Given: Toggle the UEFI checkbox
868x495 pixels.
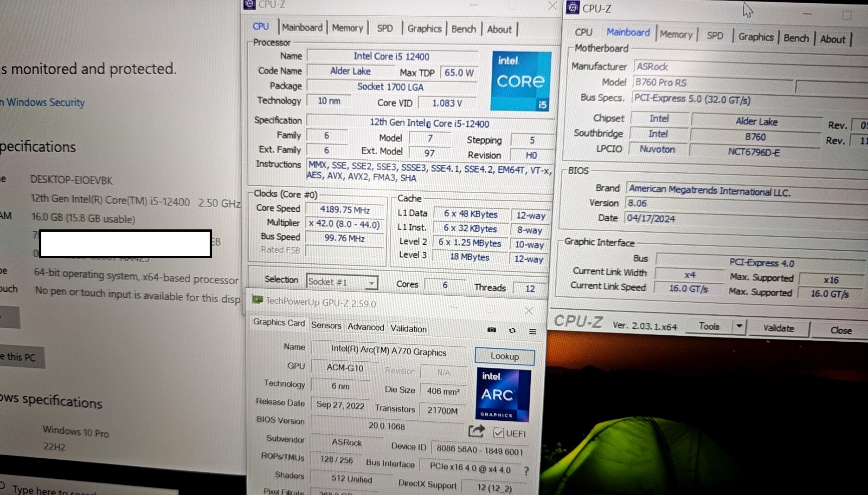Looking at the screenshot, I should (x=498, y=433).
